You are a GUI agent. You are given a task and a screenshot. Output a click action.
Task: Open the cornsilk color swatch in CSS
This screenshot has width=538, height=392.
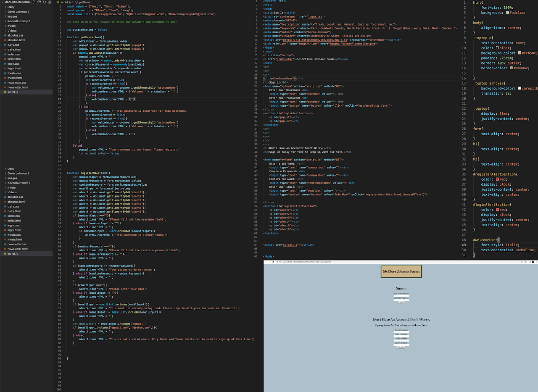click(x=520, y=88)
